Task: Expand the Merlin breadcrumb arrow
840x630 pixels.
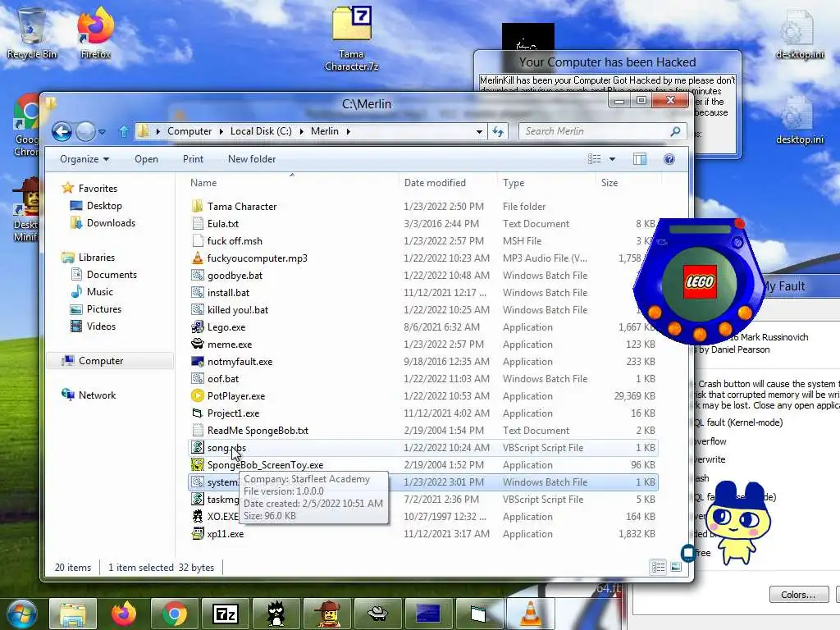Action: point(348,131)
